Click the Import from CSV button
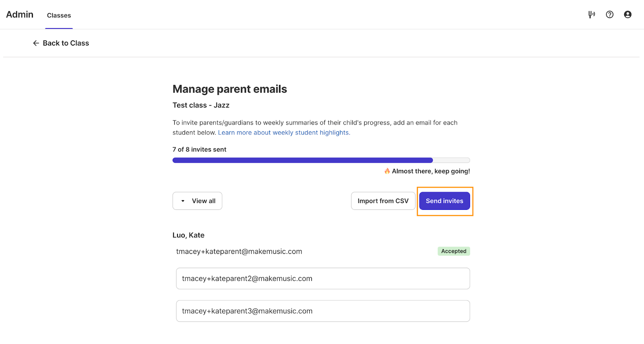 click(x=383, y=201)
